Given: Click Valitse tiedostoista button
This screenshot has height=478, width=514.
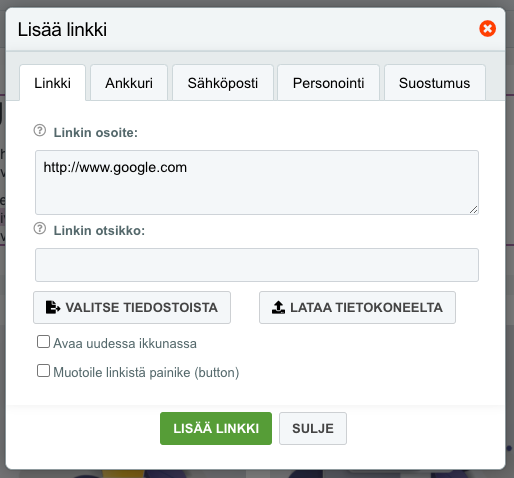Looking at the screenshot, I should (132, 307).
